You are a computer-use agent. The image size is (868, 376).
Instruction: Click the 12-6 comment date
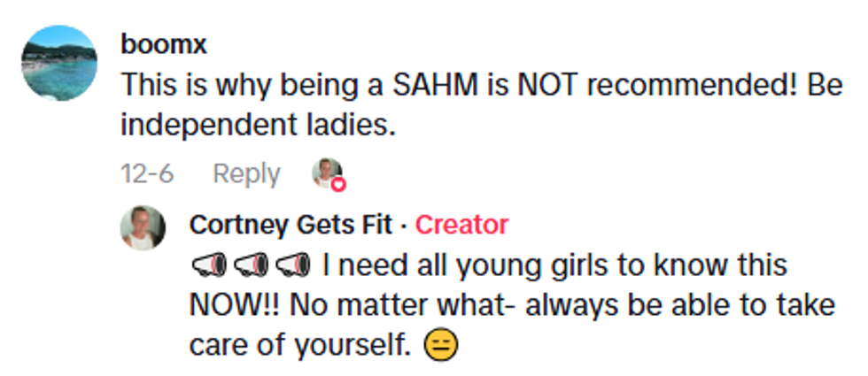coord(147,173)
